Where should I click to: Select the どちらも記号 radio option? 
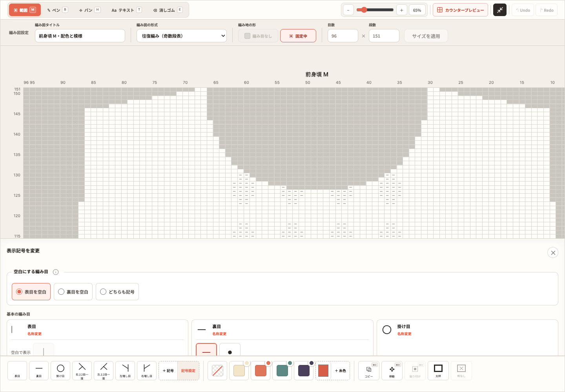point(117,292)
